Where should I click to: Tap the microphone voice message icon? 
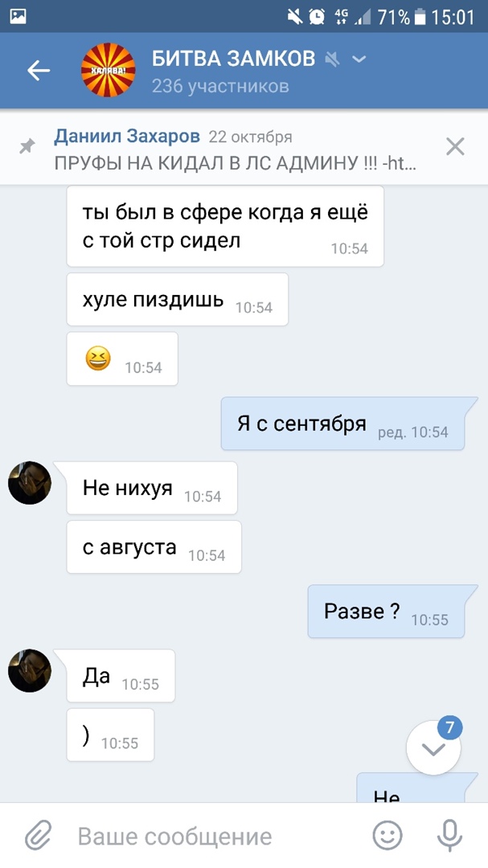449,836
